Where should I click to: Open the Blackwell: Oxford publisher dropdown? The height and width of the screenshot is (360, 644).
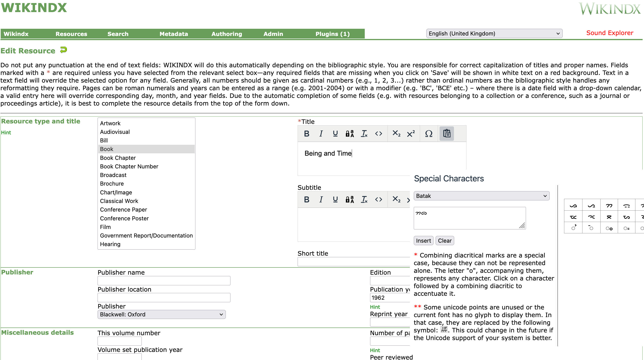[x=161, y=314]
